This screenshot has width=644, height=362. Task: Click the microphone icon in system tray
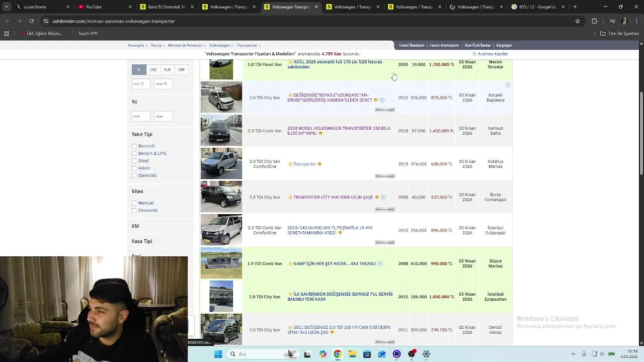584,354
